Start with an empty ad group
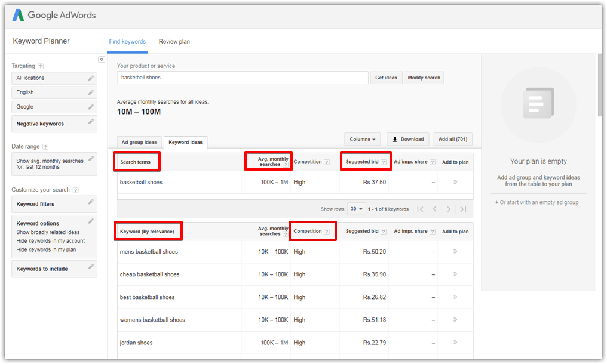Screen dimensions: 607x364 coord(537,202)
